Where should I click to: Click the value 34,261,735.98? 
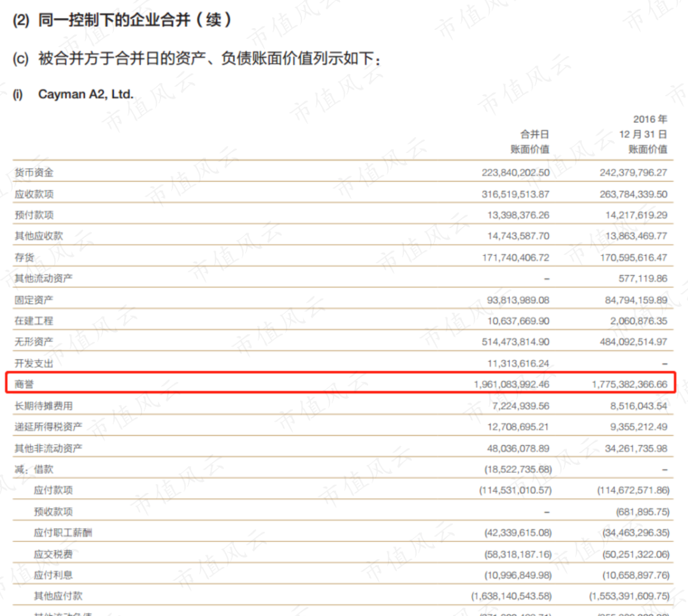[x=636, y=448]
